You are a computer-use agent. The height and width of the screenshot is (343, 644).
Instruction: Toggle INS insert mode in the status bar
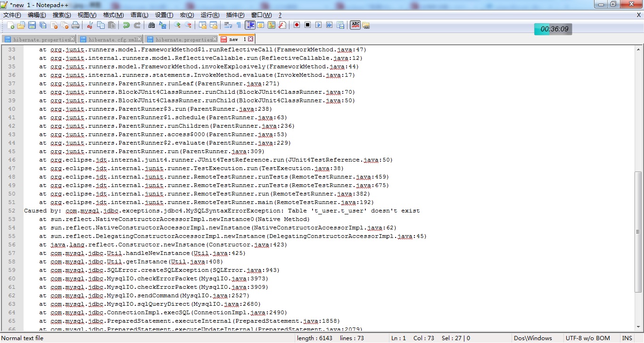[627, 338]
